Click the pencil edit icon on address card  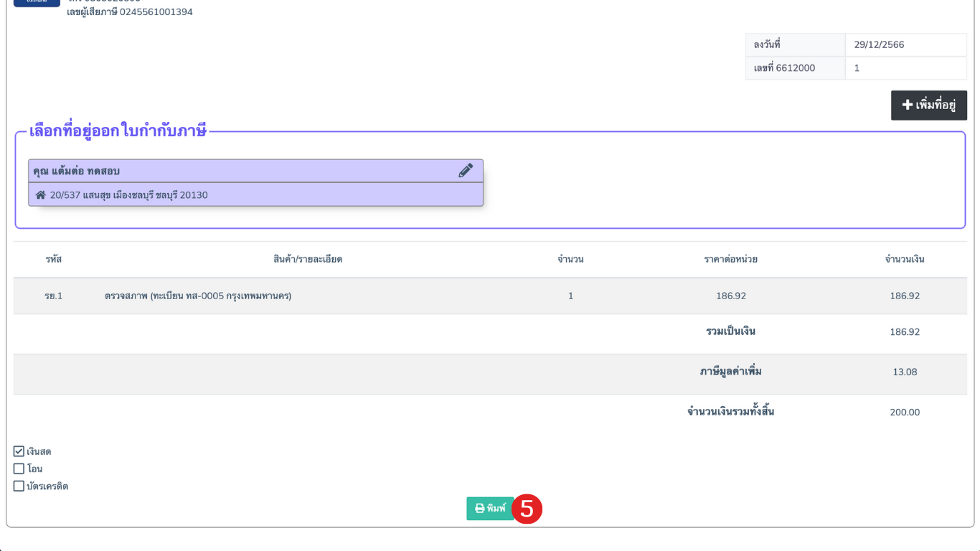(x=466, y=171)
